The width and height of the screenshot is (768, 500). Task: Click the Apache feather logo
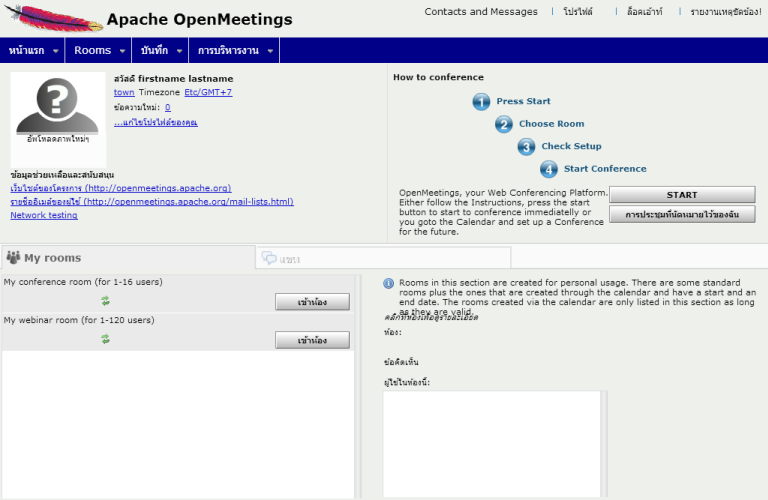(x=53, y=18)
